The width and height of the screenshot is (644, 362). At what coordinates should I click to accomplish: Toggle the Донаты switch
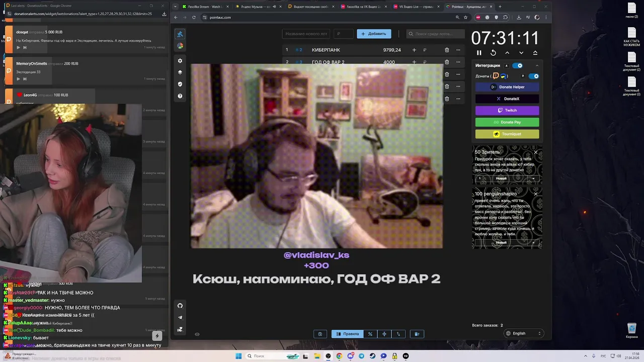(533, 76)
